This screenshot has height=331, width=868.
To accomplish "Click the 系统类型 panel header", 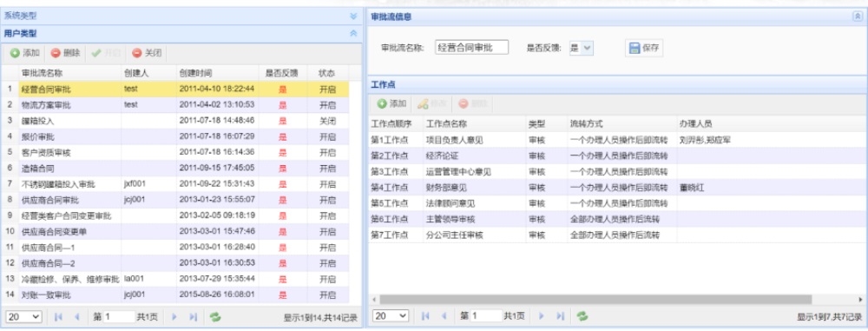I will tap(181, 17).
